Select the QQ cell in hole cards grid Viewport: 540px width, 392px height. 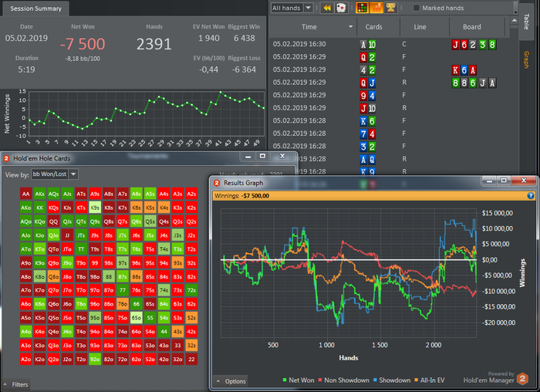pos(53,221)
